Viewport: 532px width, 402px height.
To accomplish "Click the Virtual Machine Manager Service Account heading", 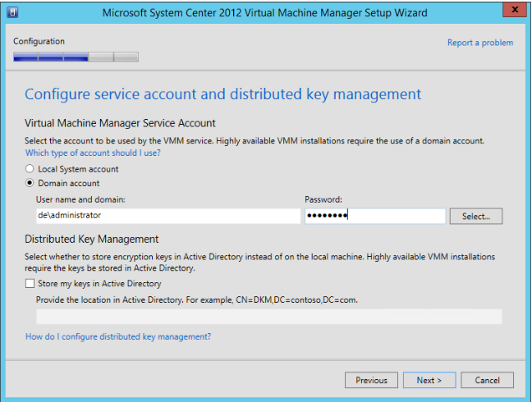I will click(x=120, y=123).
